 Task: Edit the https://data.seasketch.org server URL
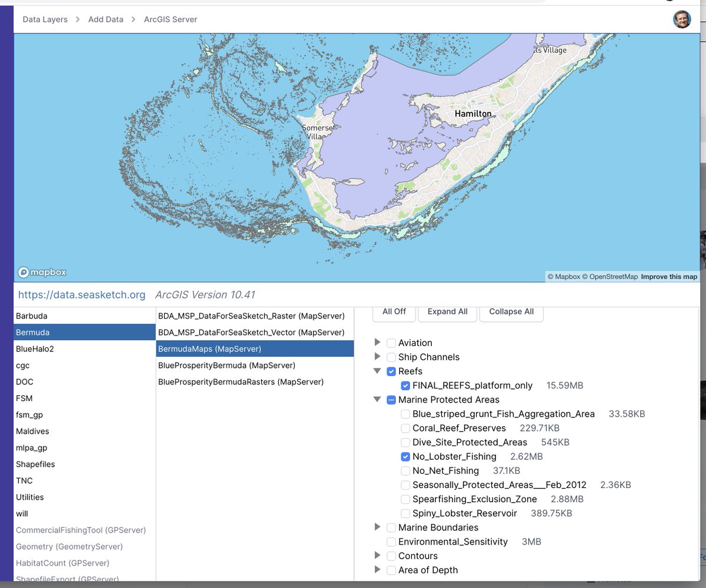[x=82, y=295]
